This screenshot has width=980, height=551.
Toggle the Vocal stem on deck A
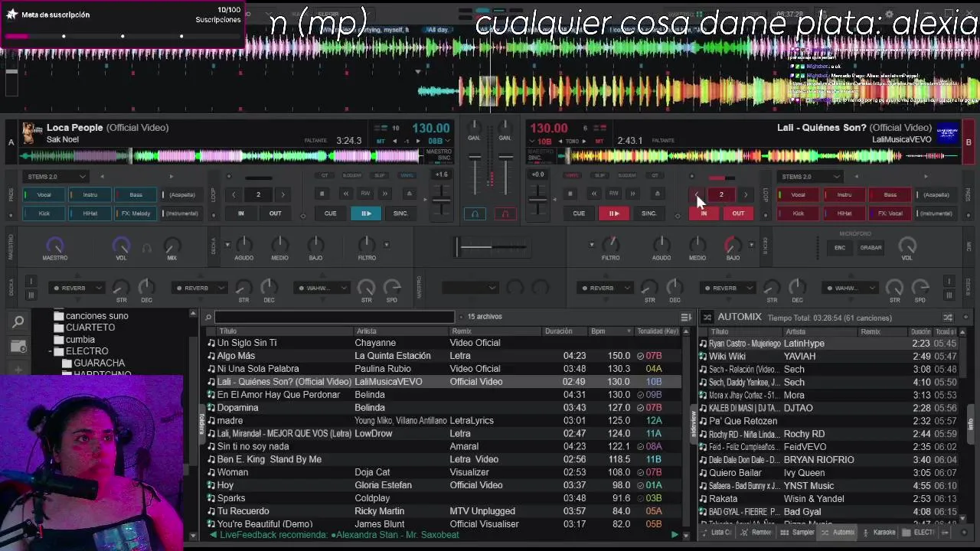coord(44,195)
